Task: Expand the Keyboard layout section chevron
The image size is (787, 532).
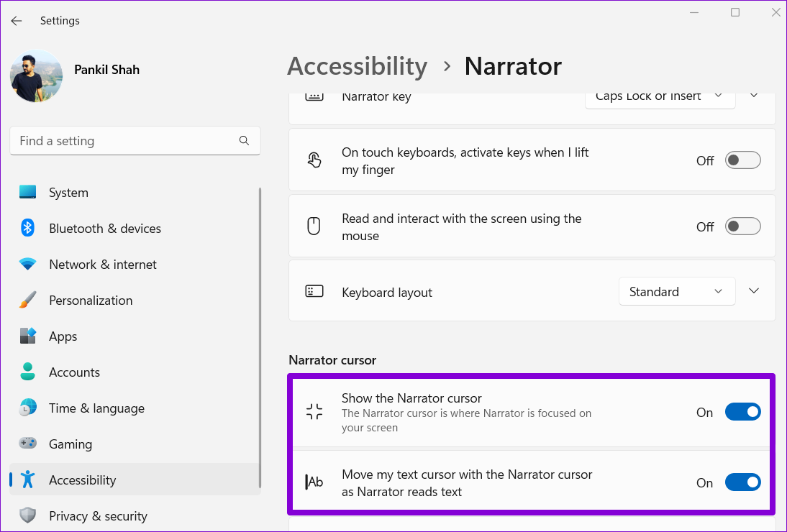Action: point(754,291)
